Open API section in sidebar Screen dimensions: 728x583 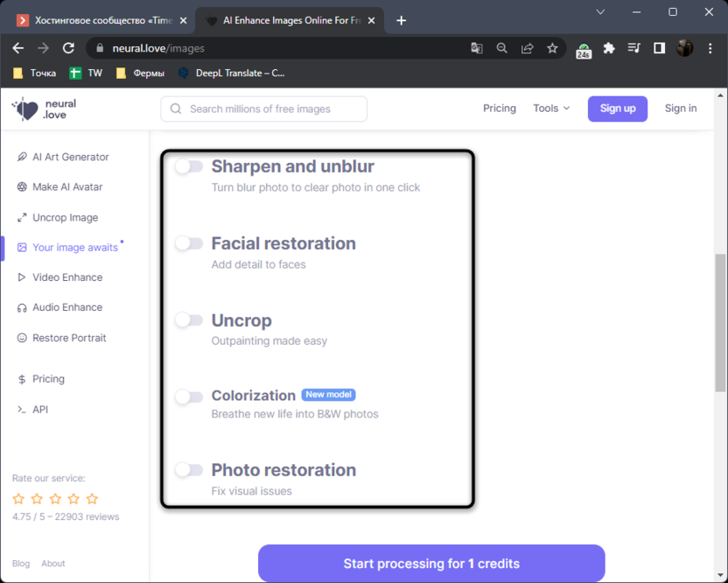click(39, 410)
